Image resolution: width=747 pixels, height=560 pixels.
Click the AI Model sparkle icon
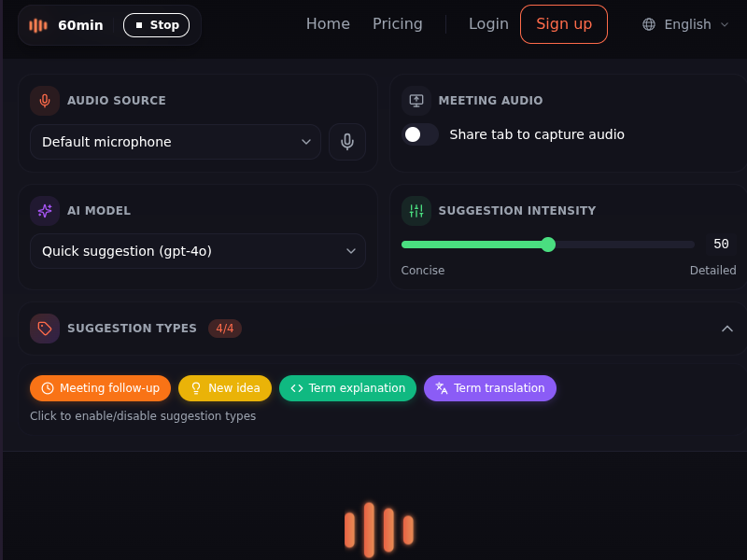(x=45, y=211)
